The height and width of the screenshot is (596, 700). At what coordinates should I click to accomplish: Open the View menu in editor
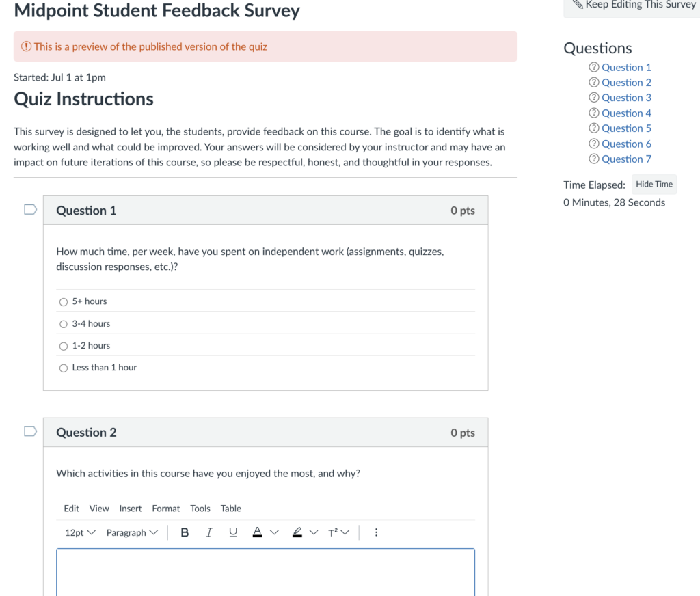(x=98, y=509)
